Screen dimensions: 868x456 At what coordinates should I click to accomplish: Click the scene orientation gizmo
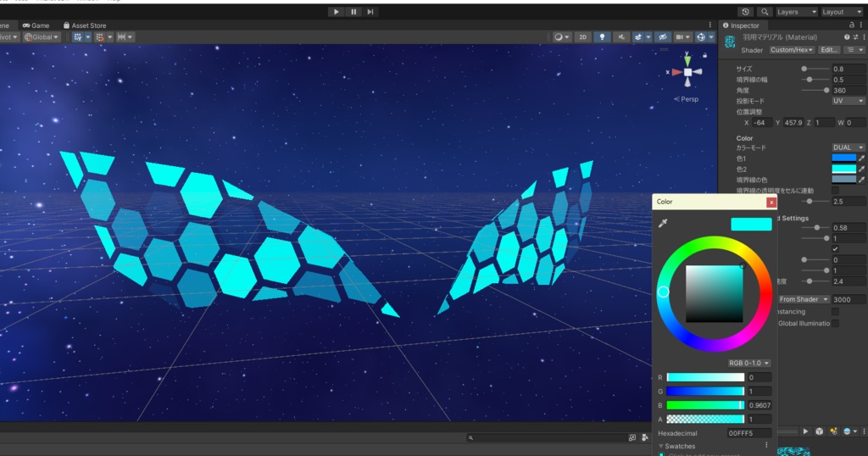687,71
